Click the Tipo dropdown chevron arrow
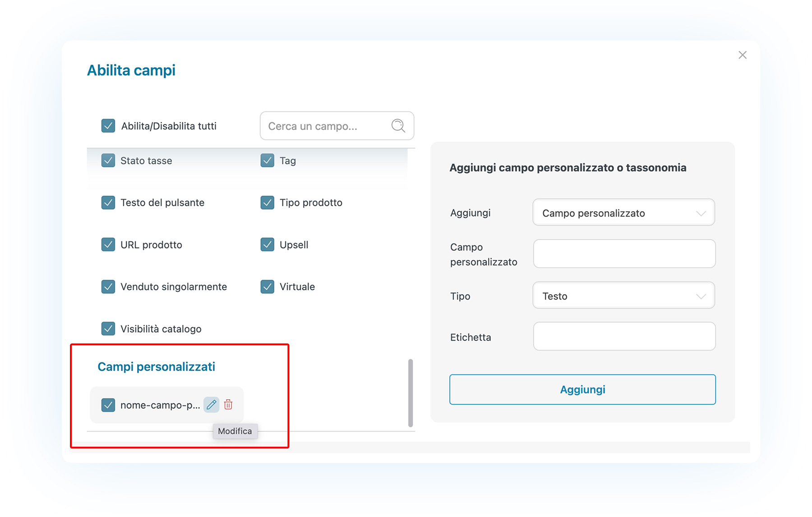Image resolution: width=812 pixels, height=517 pixels. 701,296
